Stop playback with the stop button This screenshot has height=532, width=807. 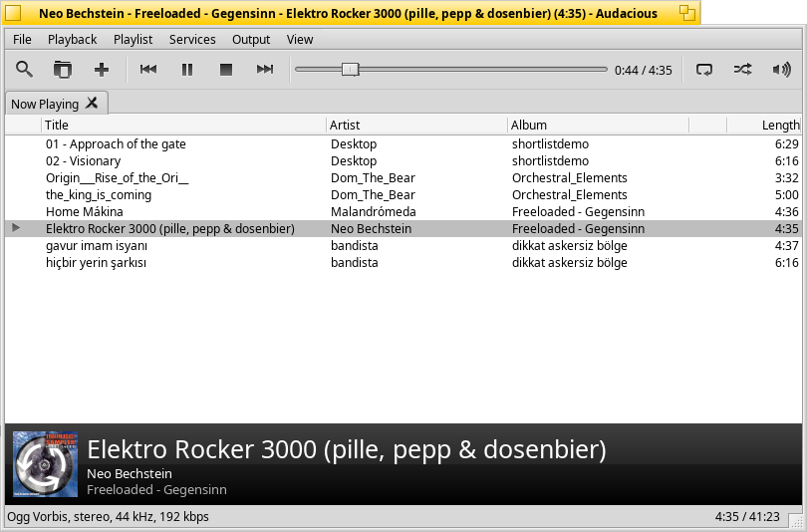tap(226, 69)
